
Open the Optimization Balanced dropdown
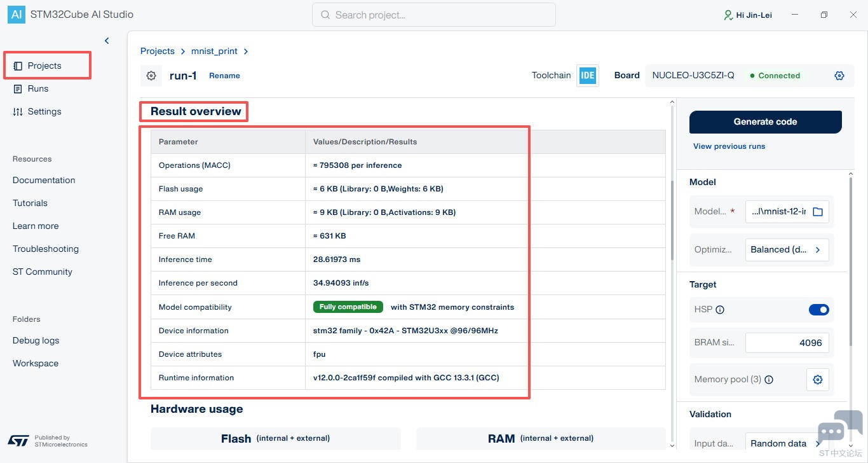[x=787, y=250]
